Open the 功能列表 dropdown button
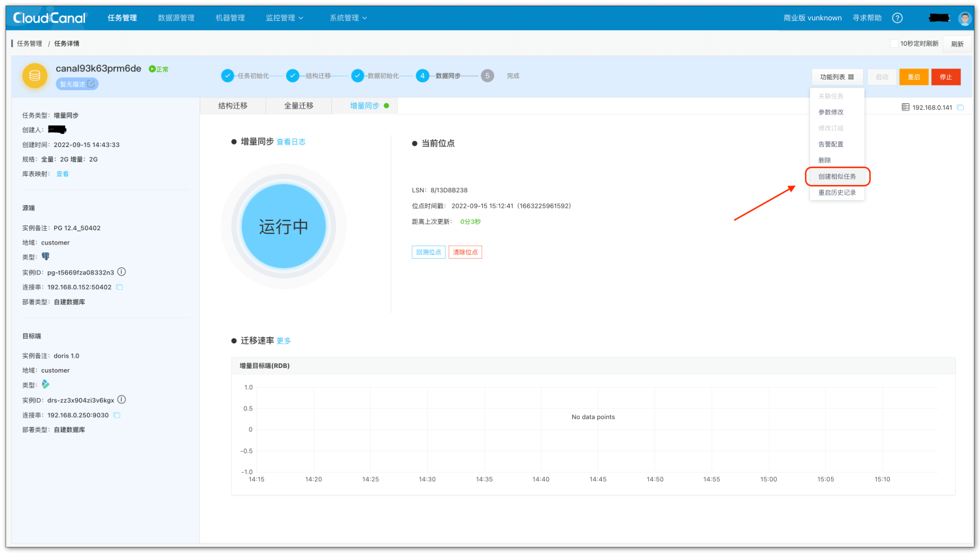This screenshot has width=980, height=553. pos(837,77)
